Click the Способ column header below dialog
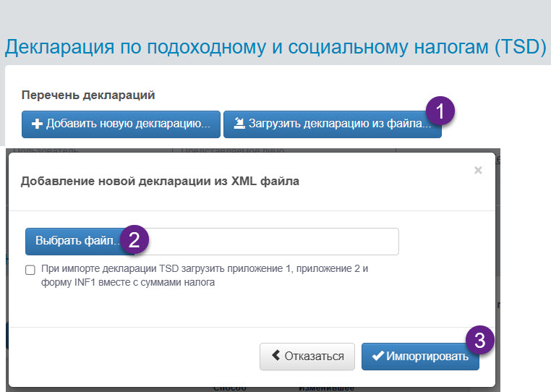 [230, 388]
